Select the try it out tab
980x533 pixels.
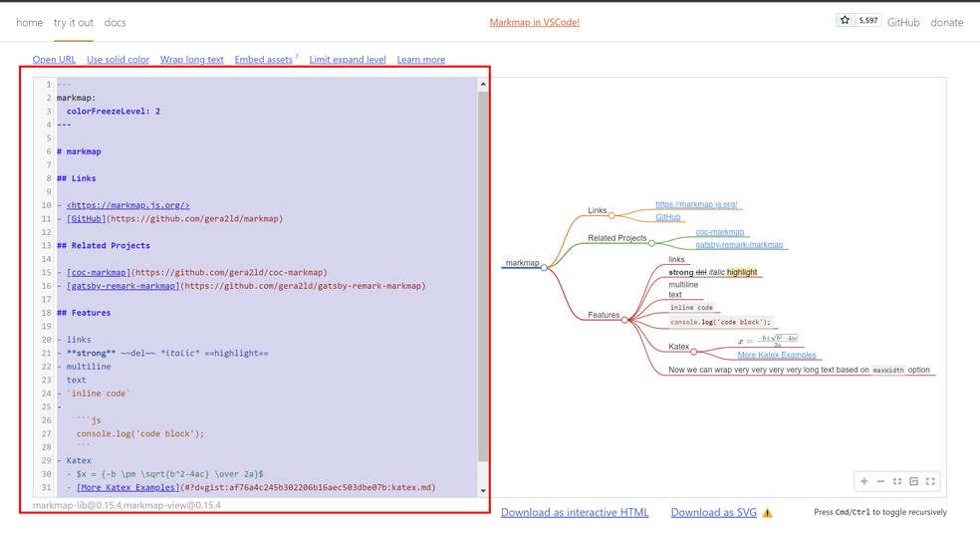point(73,23)
